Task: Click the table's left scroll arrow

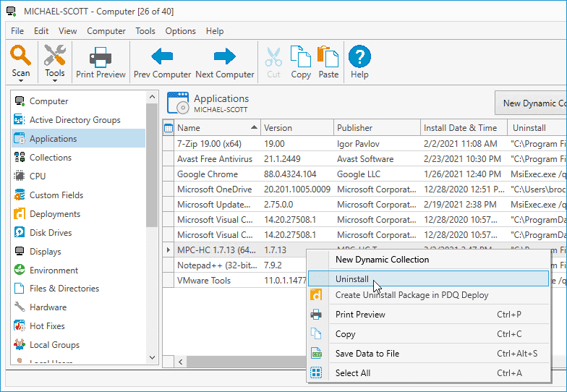Action: [181, 362]
